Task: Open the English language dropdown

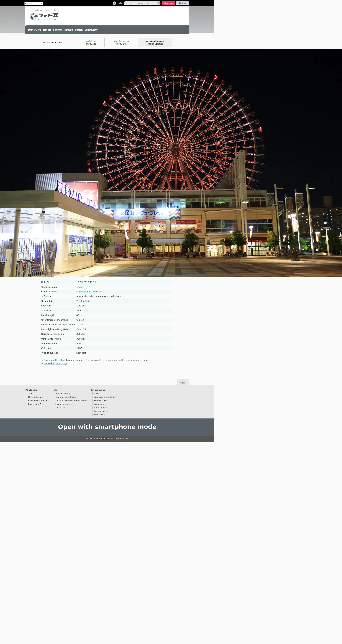Action: click(34, 4)
